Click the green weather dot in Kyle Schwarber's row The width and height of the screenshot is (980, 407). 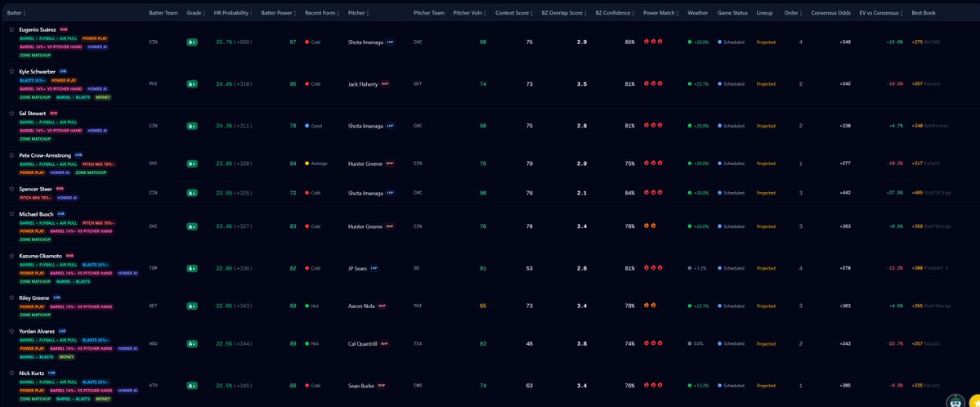point(689,84)
